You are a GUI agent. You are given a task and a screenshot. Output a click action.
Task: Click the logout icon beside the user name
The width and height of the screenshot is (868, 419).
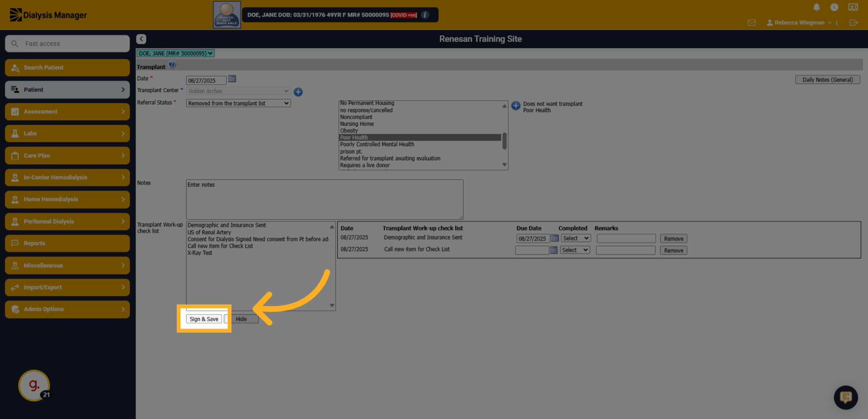[x=854, y=23]
